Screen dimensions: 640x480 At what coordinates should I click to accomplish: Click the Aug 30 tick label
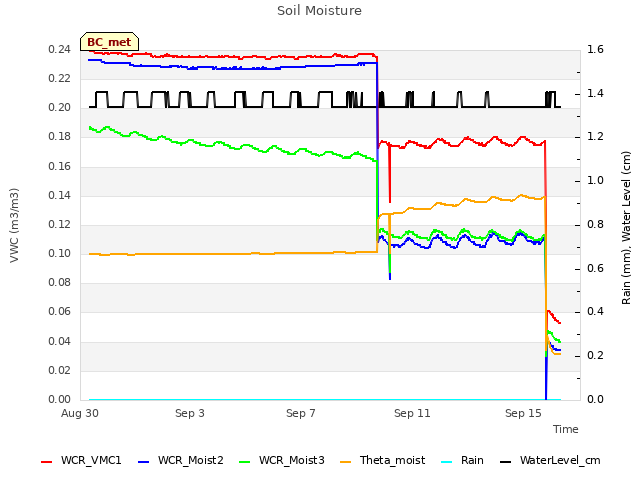pyautogui.click(x=80, y=413)
